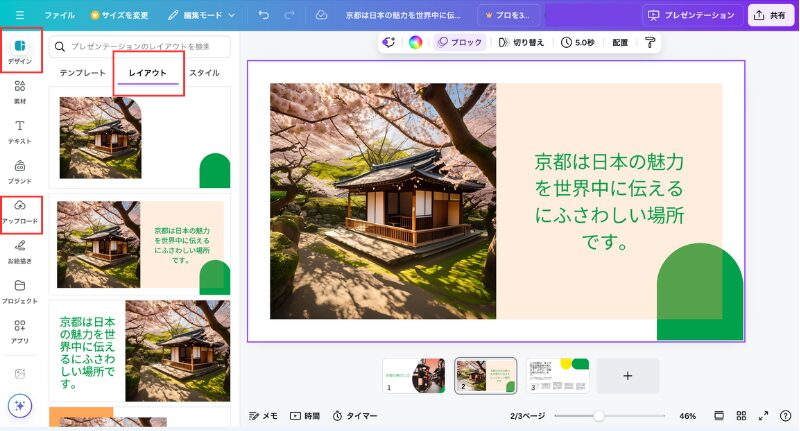This screenshot has width=800, height=431.
Task: Open the アップロード uploads panel
Action: [x=20, y=212]
